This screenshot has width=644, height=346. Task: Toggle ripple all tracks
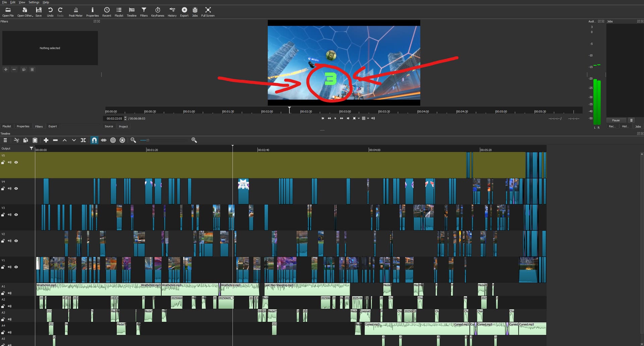pos(122,140)
